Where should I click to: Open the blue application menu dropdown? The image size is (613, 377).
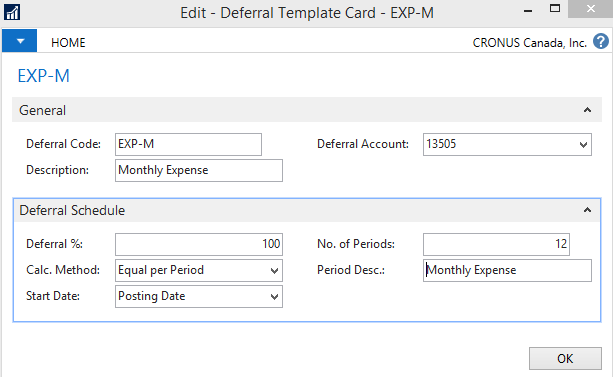point(20,41)
